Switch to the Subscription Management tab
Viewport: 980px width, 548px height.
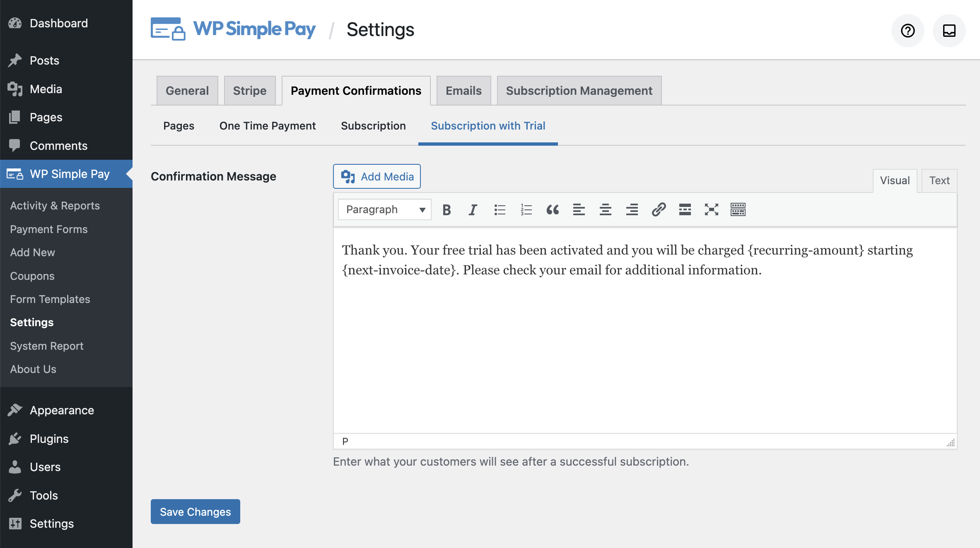click(578, 91)
